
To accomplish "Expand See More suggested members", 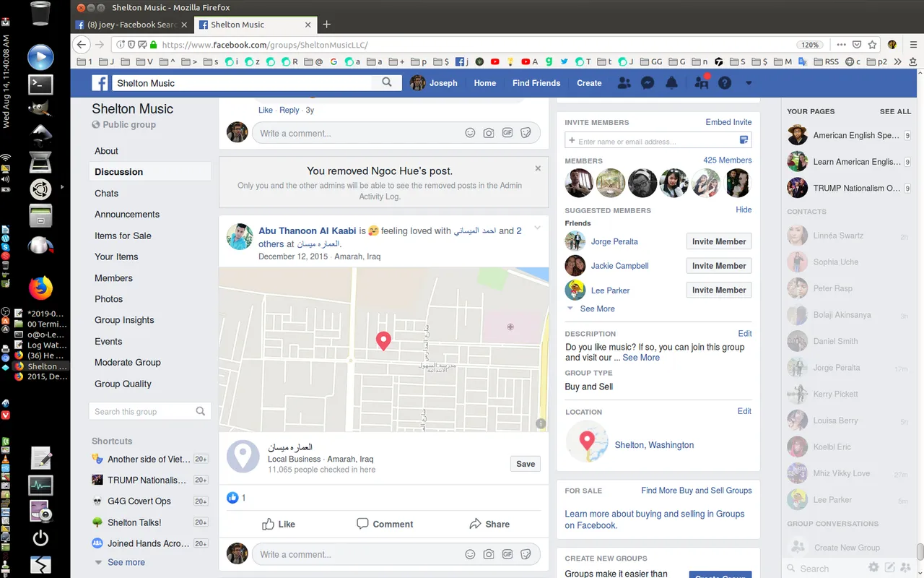I will [x=598, y=309].
